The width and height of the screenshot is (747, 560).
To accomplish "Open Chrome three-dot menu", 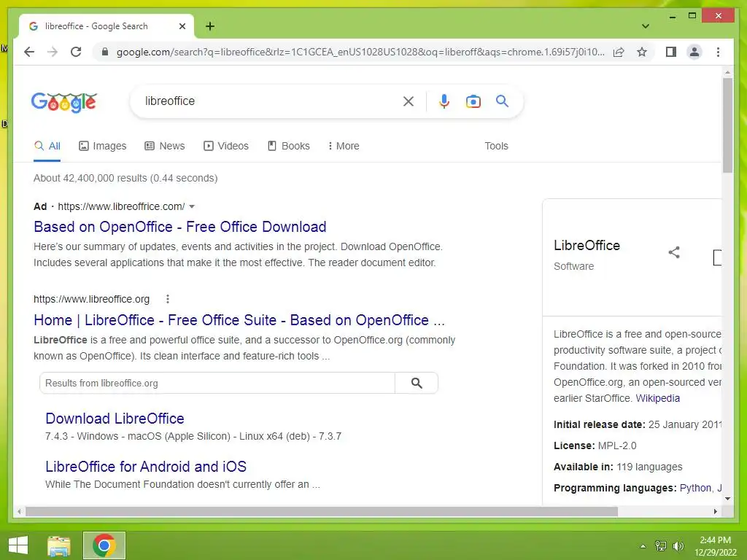I will 718,52.
